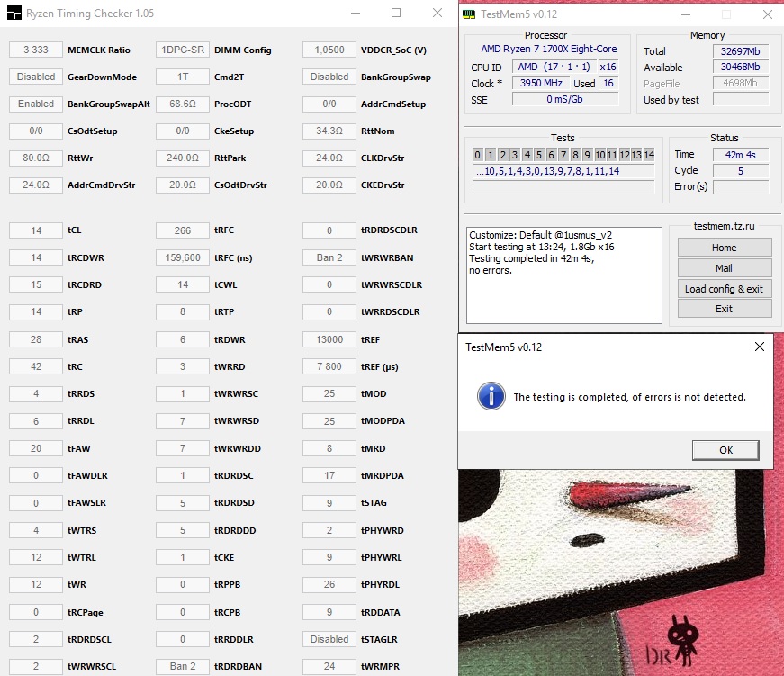Click the tCL value 14
784x676 pixels.
[x=36, y=230]
